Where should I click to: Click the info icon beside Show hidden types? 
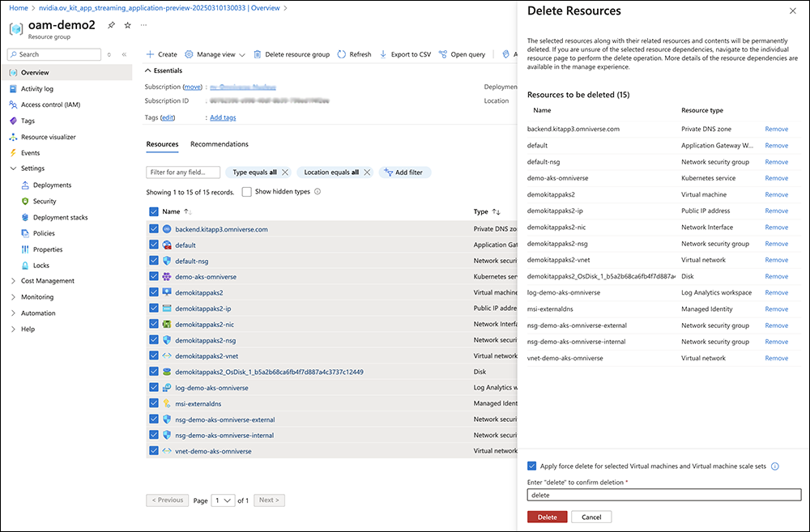point(318,192)
